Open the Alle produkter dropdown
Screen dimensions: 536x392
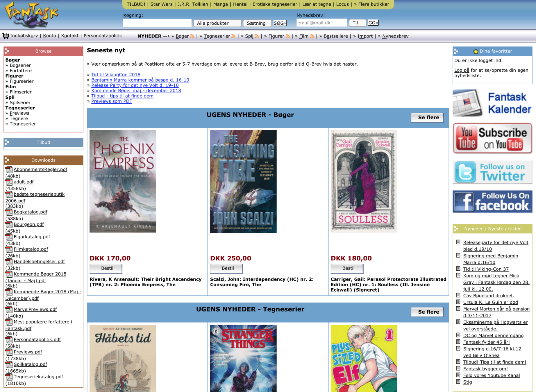point(217,23)
